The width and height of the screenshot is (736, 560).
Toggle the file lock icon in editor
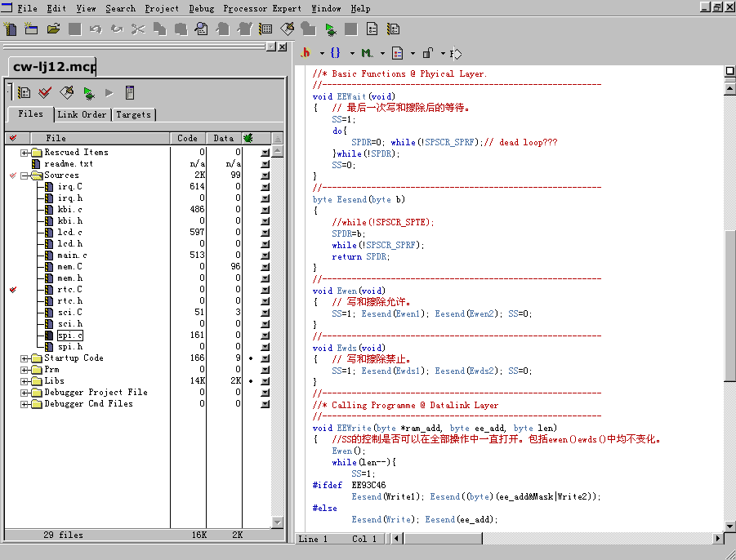[427, 53]
